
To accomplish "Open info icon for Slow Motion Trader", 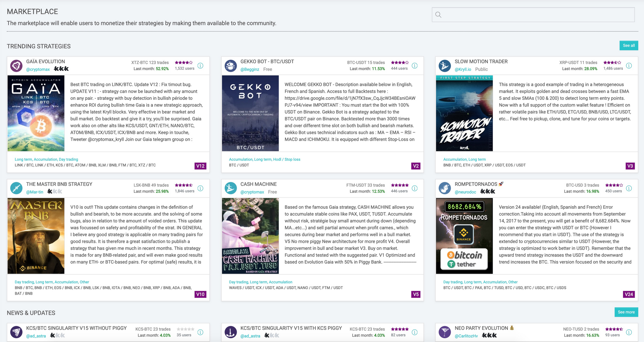I will coord(629,66).
